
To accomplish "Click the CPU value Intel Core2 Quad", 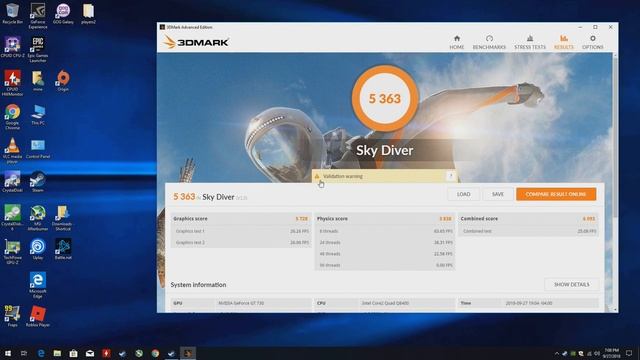I will [x=385, y=303].
